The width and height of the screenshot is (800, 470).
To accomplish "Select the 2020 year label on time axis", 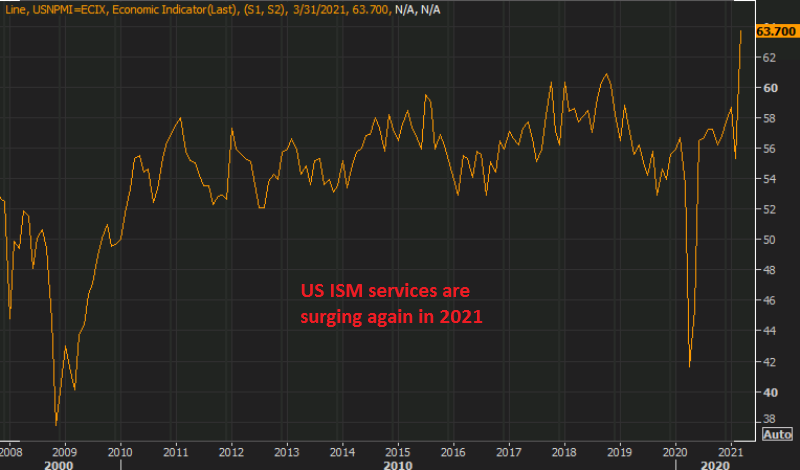I will 675,452.
